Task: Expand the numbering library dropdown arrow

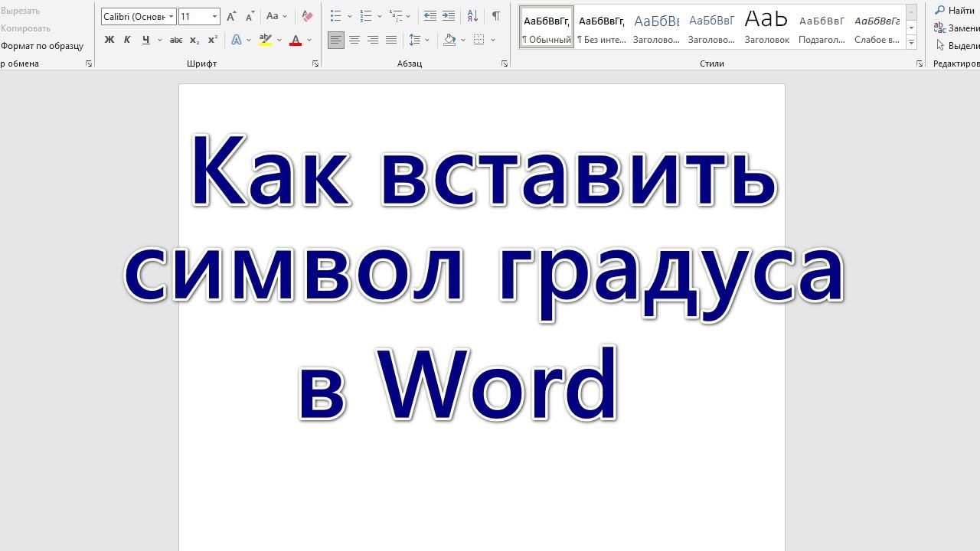Action: [380, 16]
